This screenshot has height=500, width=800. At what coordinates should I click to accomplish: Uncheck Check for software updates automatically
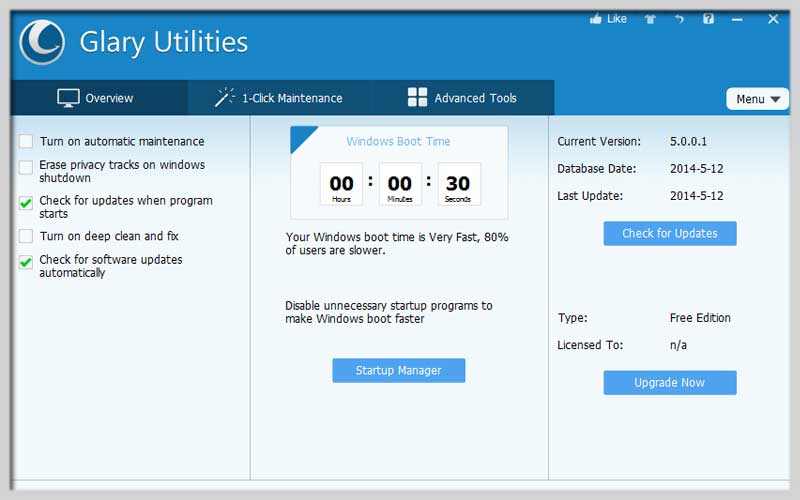click(x=26, y=262)
